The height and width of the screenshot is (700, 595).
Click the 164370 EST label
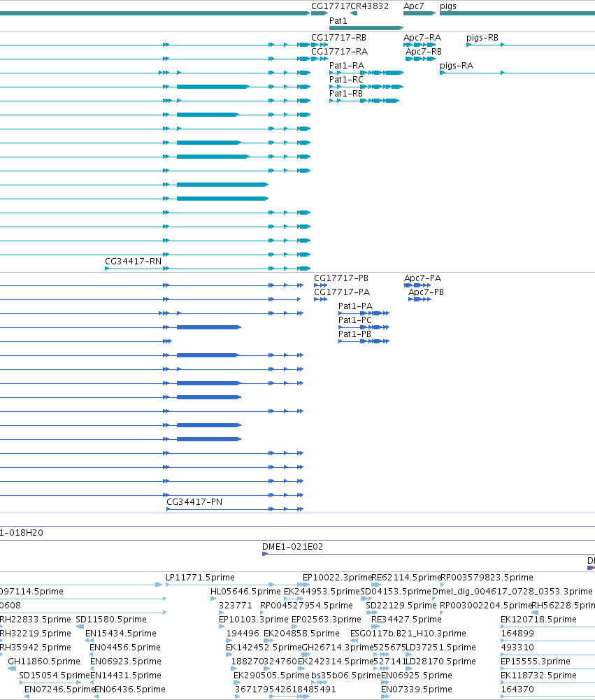coord(517,690)
